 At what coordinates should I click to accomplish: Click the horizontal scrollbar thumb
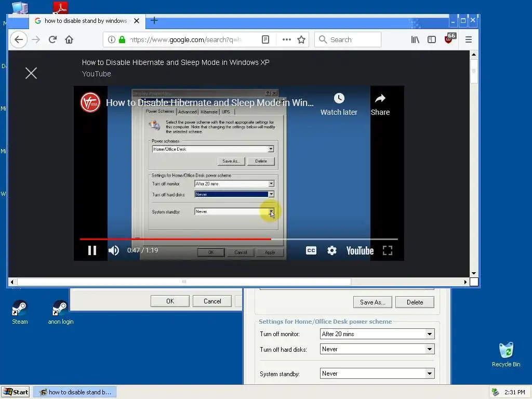pyautogui.click(x=184, y=282)
